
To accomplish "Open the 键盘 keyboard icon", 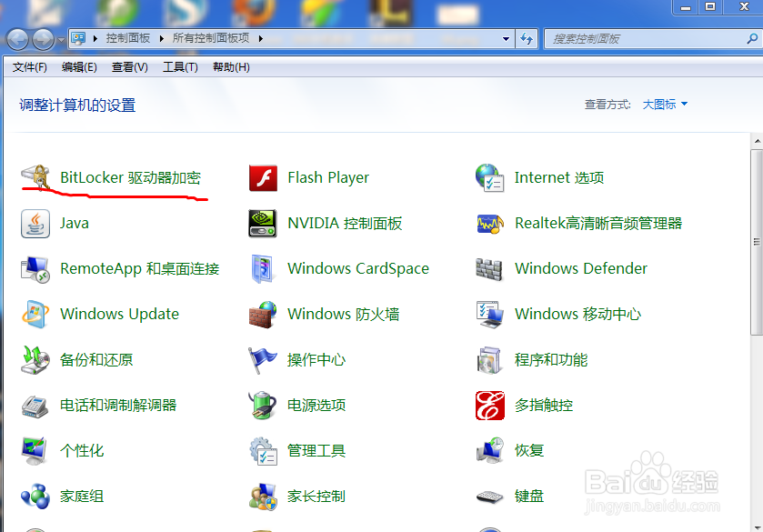I will coord(489,497).
